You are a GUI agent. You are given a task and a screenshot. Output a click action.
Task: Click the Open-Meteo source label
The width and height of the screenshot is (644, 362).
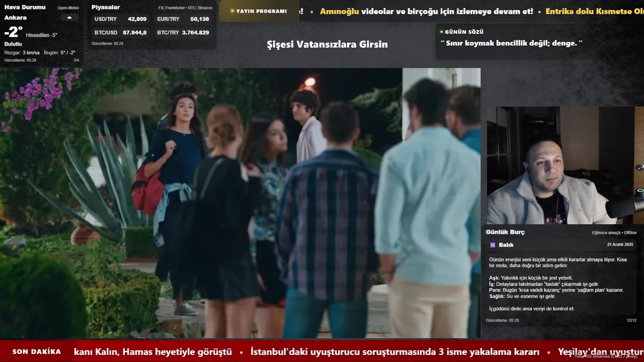(x=68, y=8)
